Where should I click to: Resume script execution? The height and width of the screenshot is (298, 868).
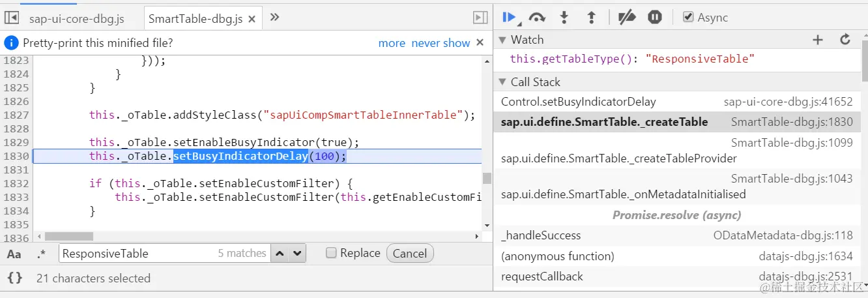(x=510, y=18)
